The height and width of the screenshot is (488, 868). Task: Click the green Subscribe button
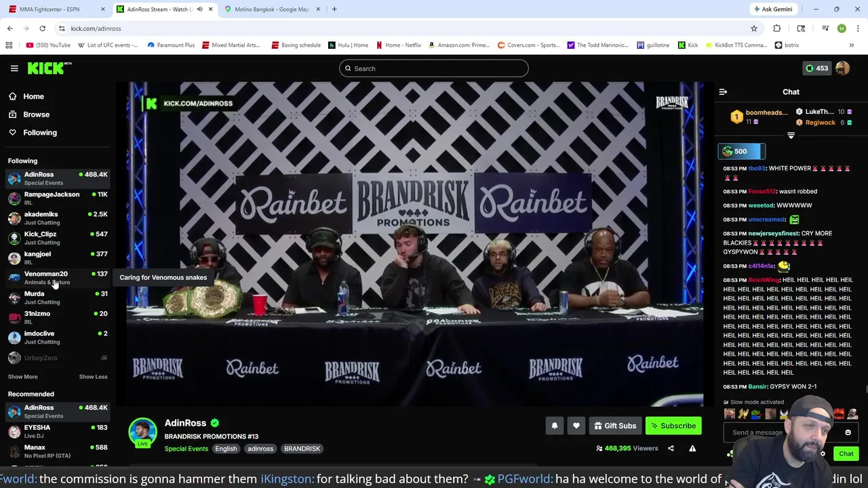pos(673,426)
